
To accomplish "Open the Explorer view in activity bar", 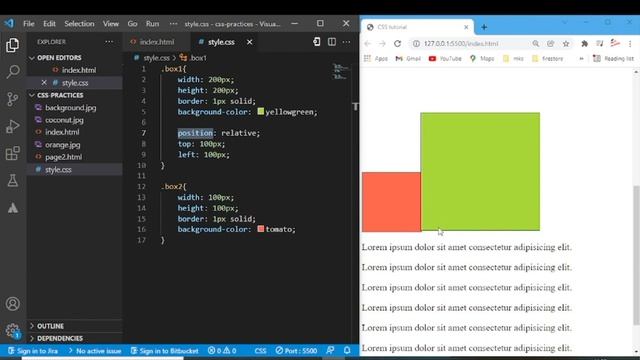I will tap(12, 45).
